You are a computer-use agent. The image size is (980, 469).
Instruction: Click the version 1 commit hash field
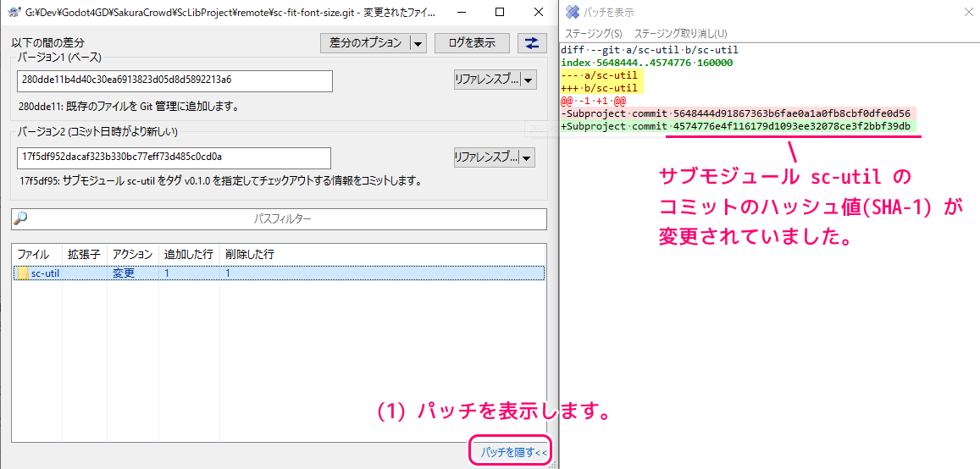pyautogui.click(x=174, y=80)
